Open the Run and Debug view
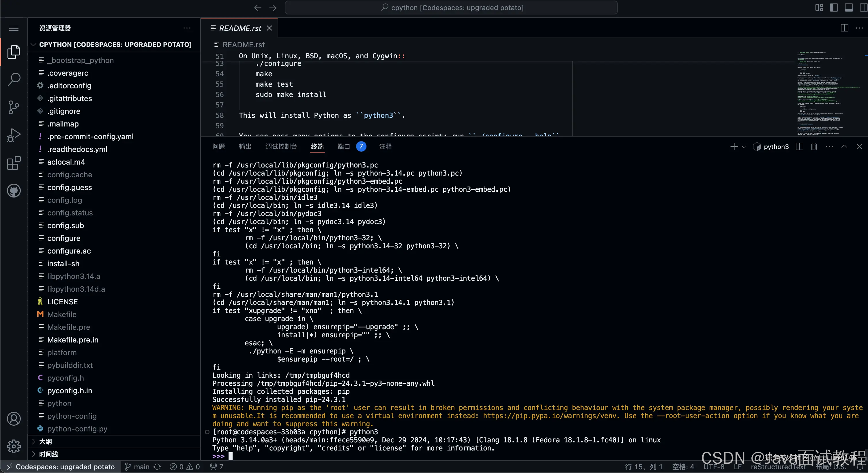868x473 pixels. pyautogui.click(x=14, y=135)
